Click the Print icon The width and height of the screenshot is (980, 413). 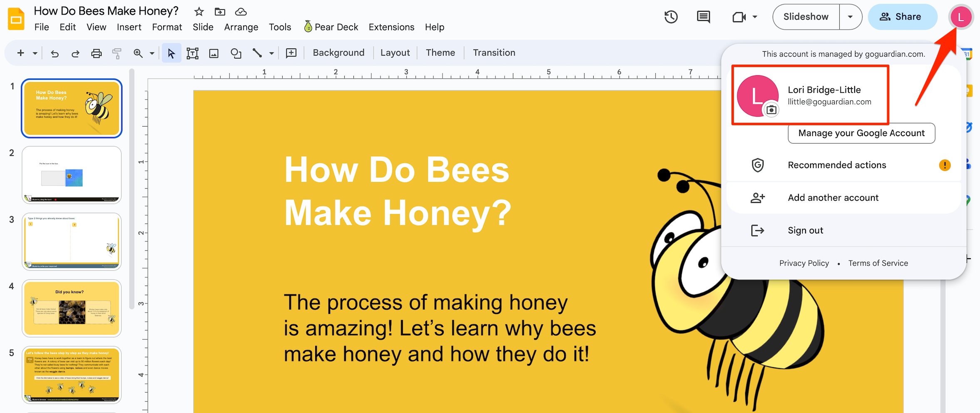click(96, 53)
